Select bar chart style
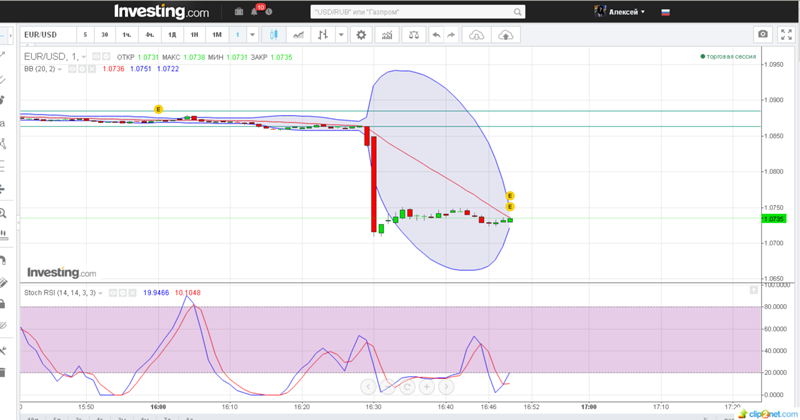Image resolution: width=800 pixels, height=420 pixels. [x=322, y=35]
